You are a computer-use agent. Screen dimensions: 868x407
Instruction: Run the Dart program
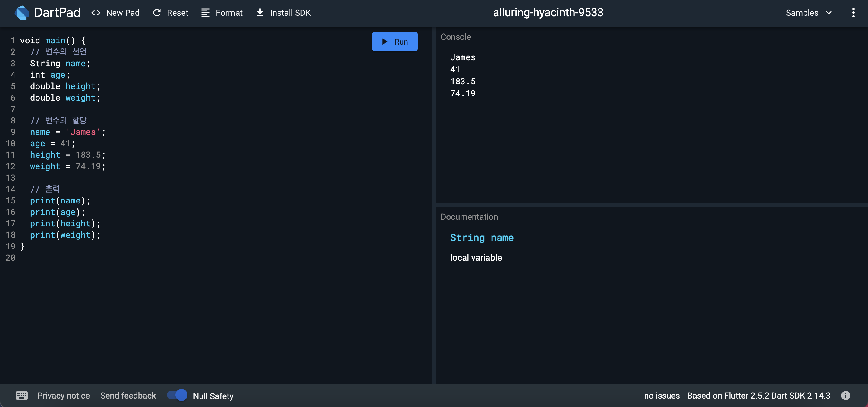tap(395, 42)
